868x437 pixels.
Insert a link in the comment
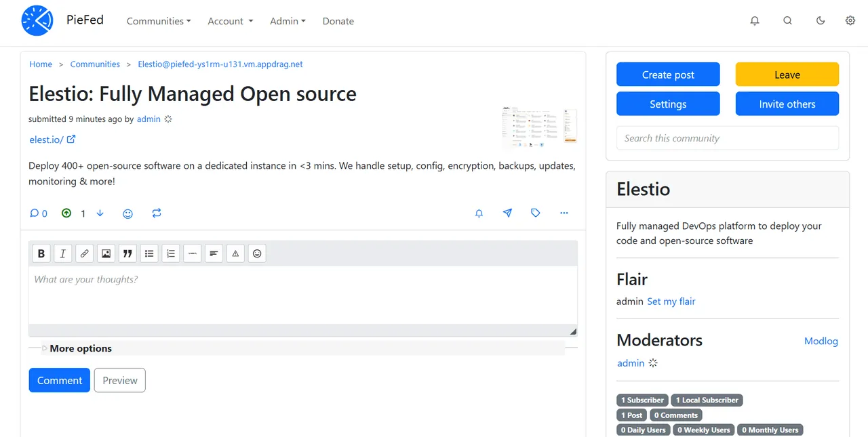pos(85,253)
